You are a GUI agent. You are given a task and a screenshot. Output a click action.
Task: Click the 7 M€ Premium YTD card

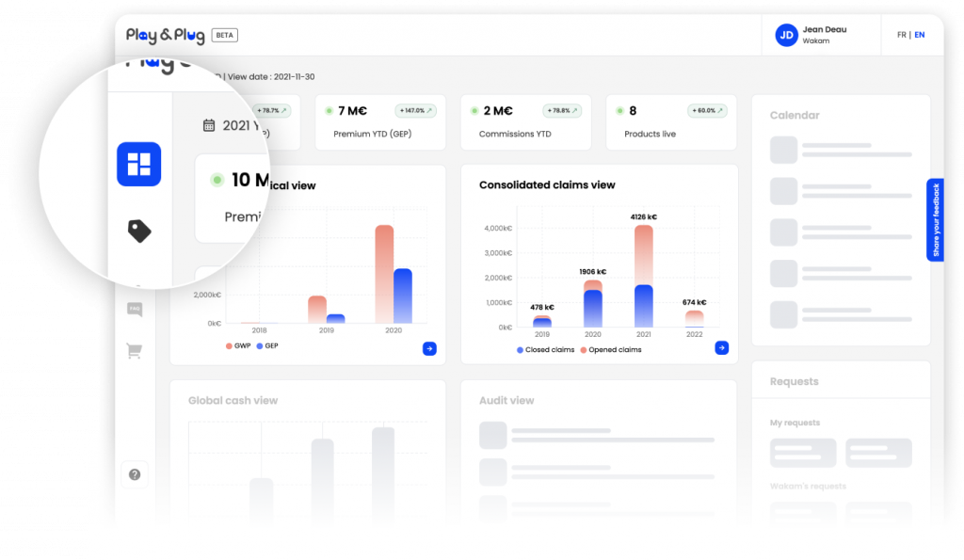pos(380,121)
